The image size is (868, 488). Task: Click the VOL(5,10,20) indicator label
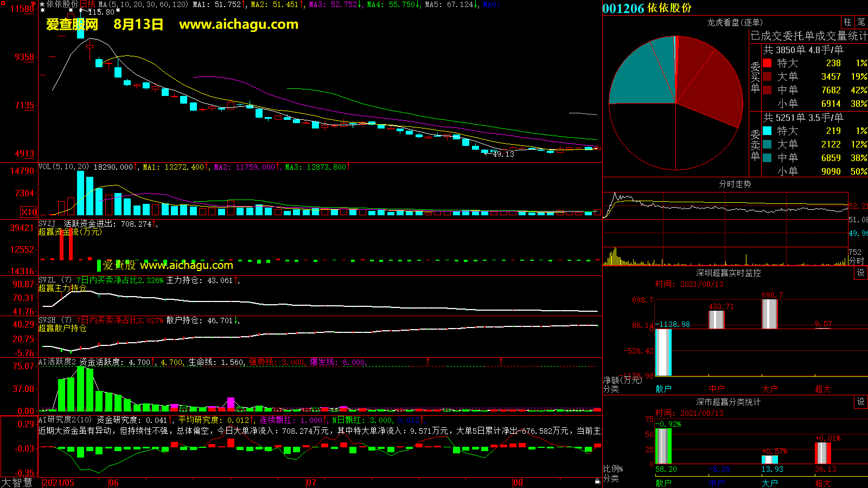64,167
